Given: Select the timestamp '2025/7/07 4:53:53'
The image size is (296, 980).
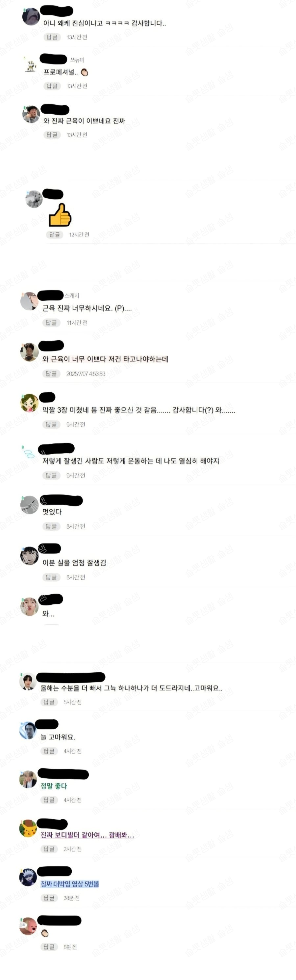Looking at the screenshot, I should 86,374.
